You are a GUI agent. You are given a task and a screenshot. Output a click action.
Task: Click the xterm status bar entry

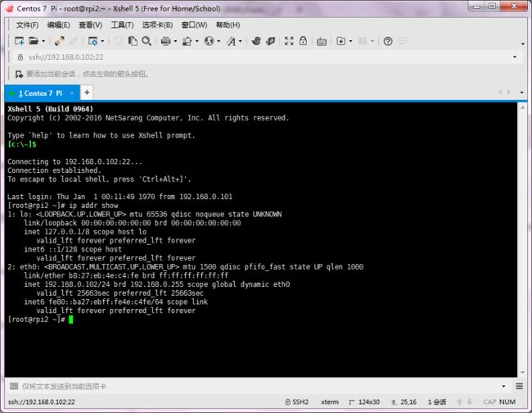click(330, 402)
